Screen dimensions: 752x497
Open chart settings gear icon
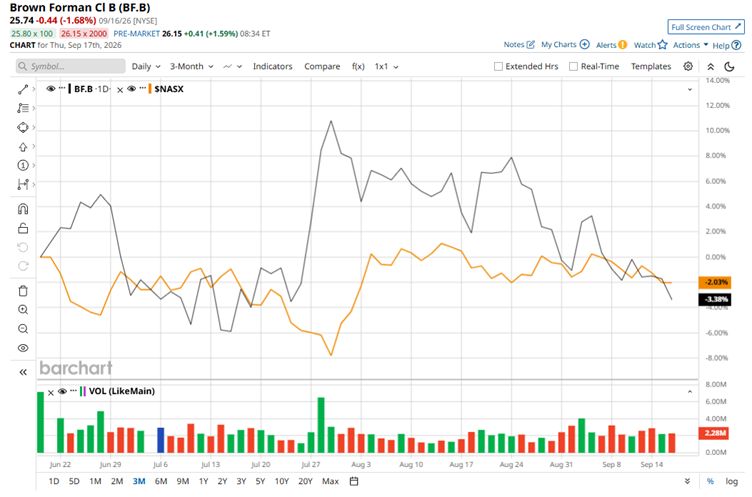click(688, 66)
